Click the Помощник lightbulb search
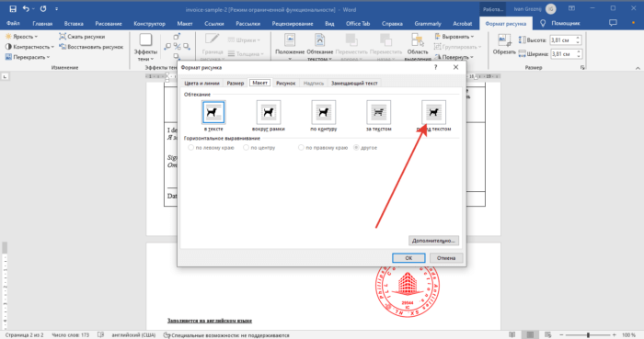 pos(559,23)
